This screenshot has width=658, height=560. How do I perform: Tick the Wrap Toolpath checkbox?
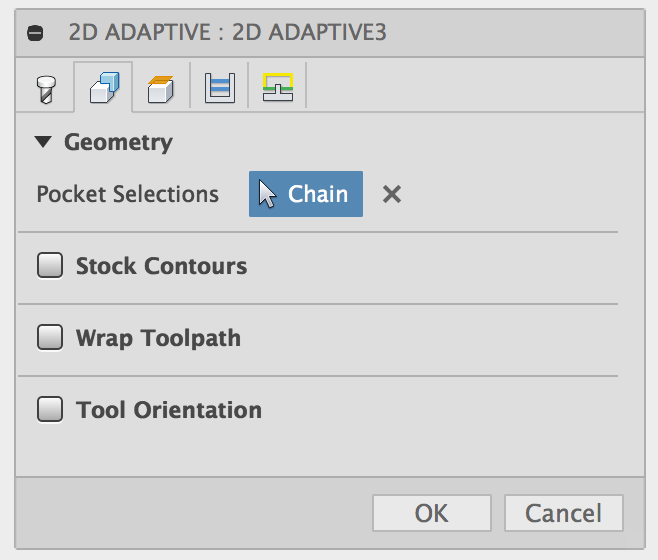pyautogui.click(x=49, y=338)
